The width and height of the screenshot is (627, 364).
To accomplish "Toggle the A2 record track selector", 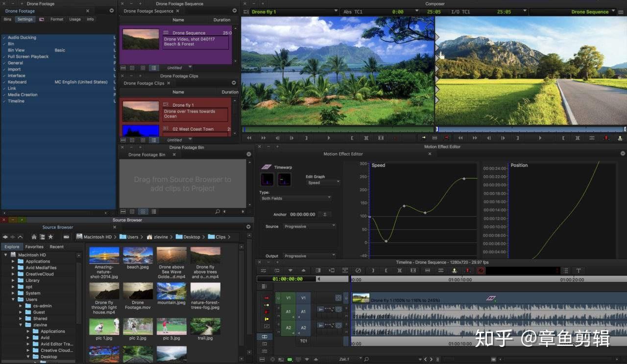I will point(303,328).
